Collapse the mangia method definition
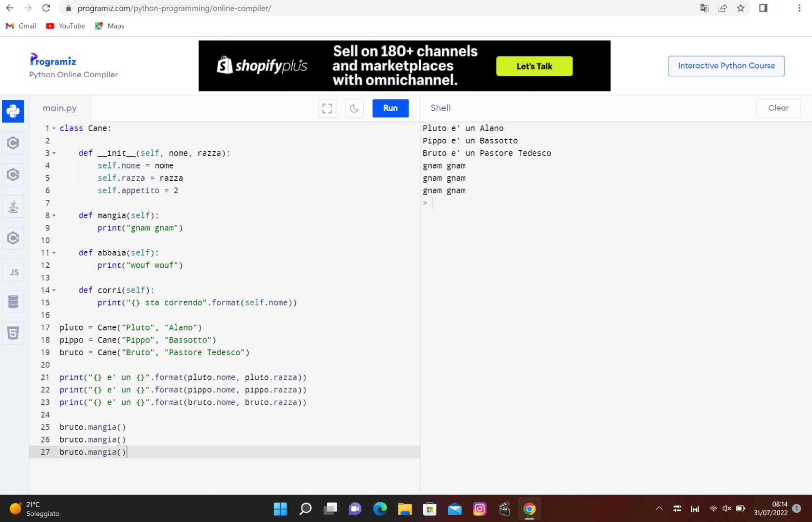812x522 pixels. 53,215
